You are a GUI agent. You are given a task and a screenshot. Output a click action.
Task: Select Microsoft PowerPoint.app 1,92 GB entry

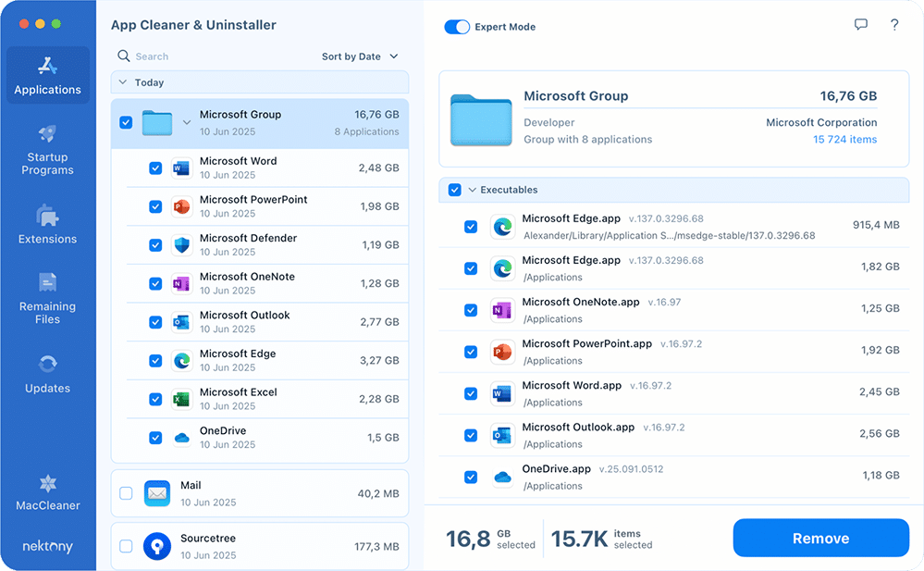coord(673,352)
